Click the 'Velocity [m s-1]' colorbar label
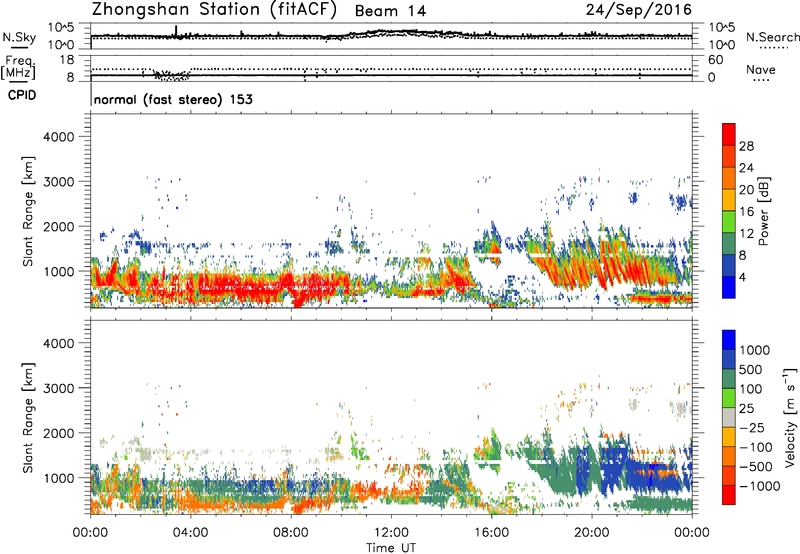Screen dimensions: 800x554 (x=790, y=417)
